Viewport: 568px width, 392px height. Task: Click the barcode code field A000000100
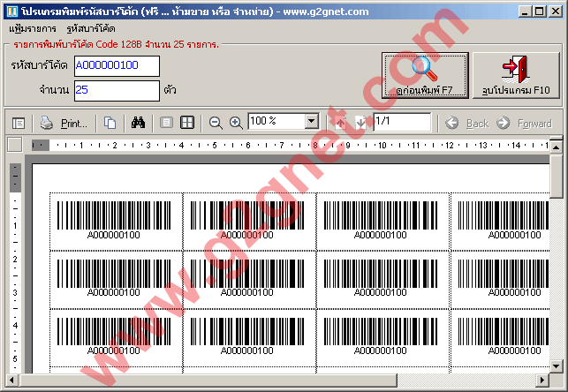[117, 66]
